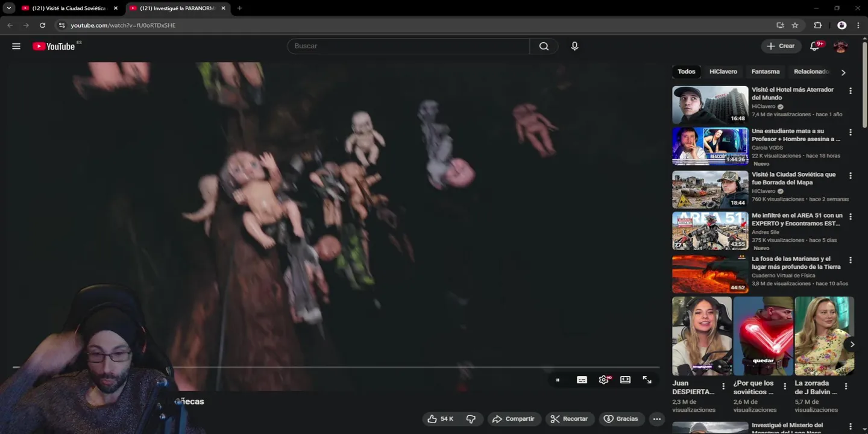Image resolution: width=868 pixels, height=434 pixels.
Task: Open the extensions puzzle icon
Action: pos(818,25)
